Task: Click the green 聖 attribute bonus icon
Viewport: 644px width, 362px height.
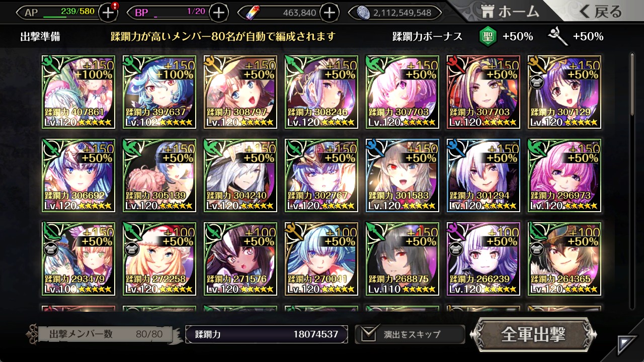Action: tap(487, 36)
